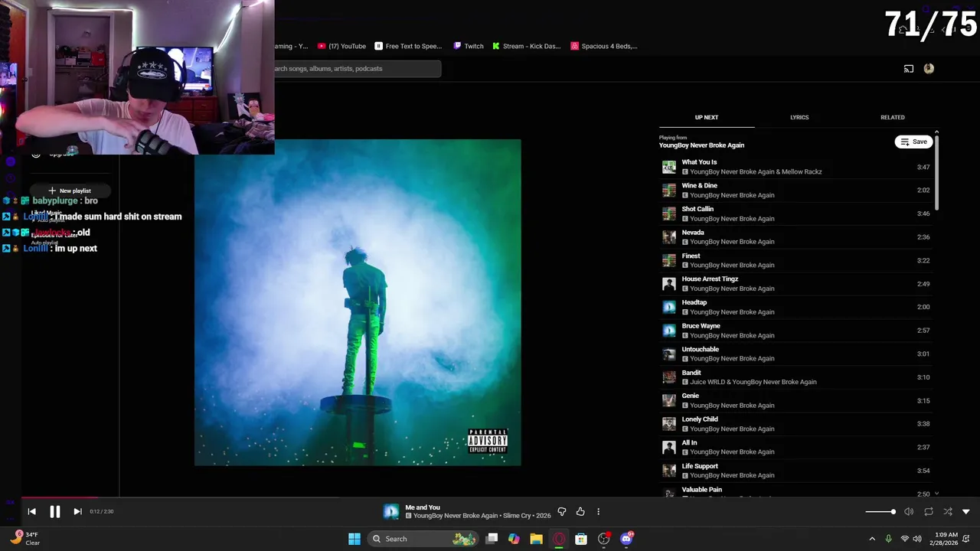Open Opera GX from the taskbar
Image resolution: width=980 pixels, height=551 pixels.
pyautogui.click(x=559, y=539)
